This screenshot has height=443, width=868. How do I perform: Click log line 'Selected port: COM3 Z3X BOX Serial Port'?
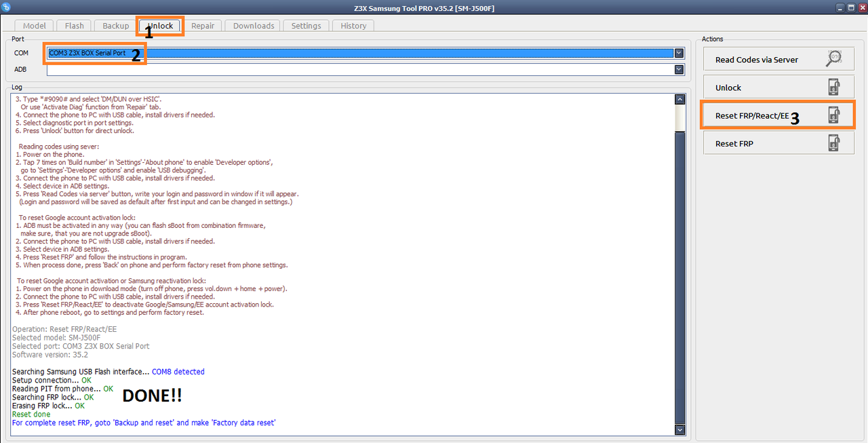(x=81, y=346)
